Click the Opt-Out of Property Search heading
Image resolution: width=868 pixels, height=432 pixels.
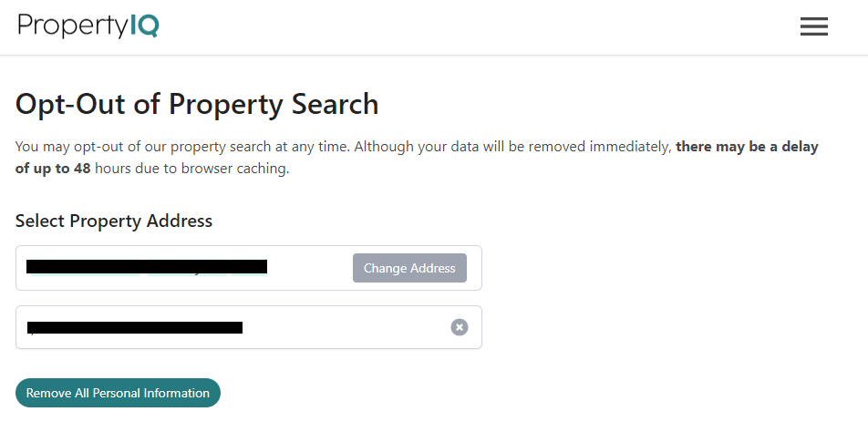[x=197, y=104]
